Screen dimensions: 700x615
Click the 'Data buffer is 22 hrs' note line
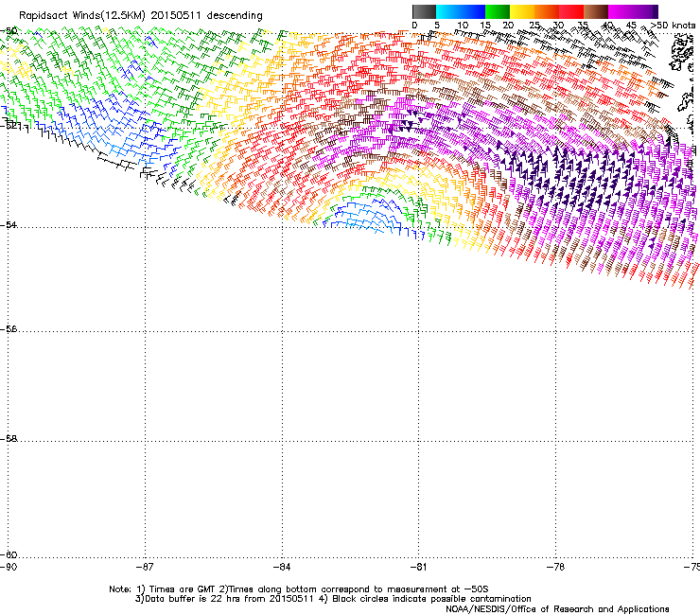coord(333,599)
